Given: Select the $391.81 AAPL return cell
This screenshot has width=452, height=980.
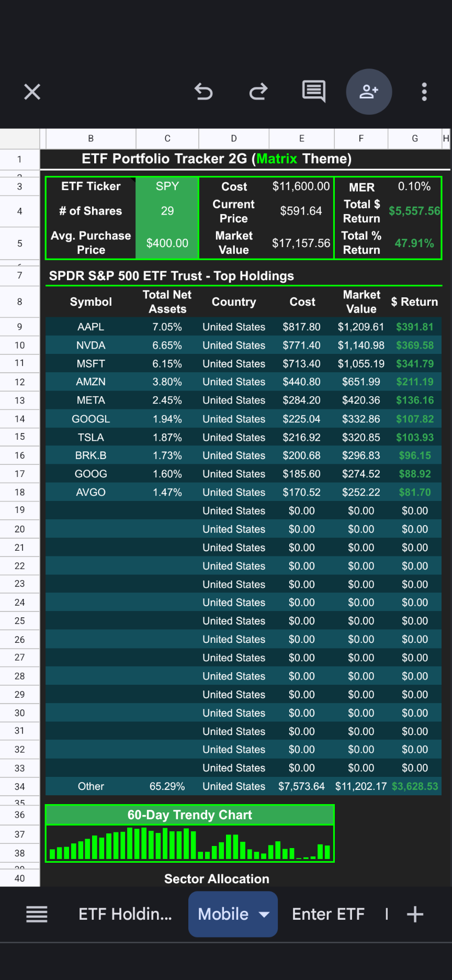Looking at the screenshot, I should [415, 327].
